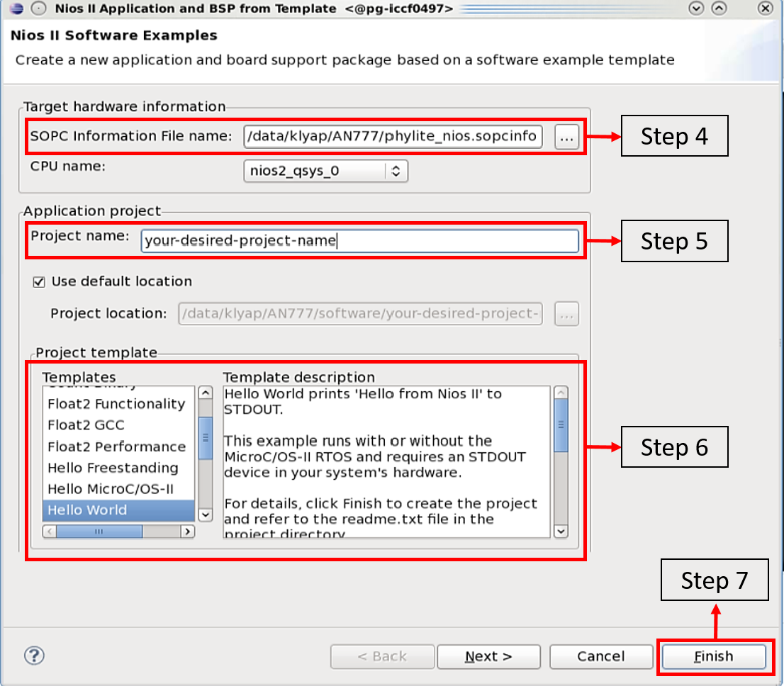Viewport: 784px width, 686px height.
Task: Select Hello World template
Action: pos(87,510)
